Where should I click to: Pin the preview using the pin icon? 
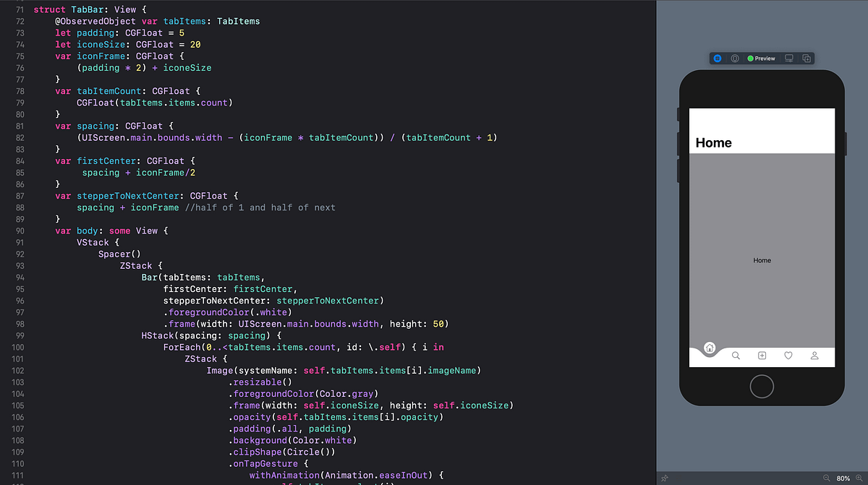[x=665, y=478]
